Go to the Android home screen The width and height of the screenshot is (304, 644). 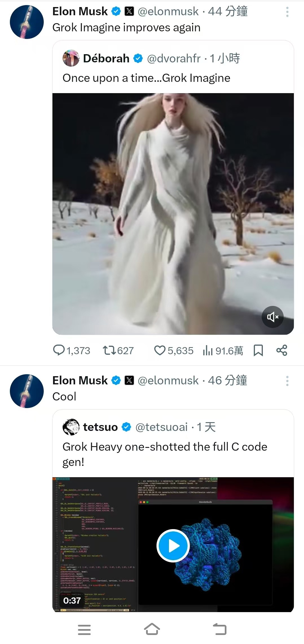point(152,629)
